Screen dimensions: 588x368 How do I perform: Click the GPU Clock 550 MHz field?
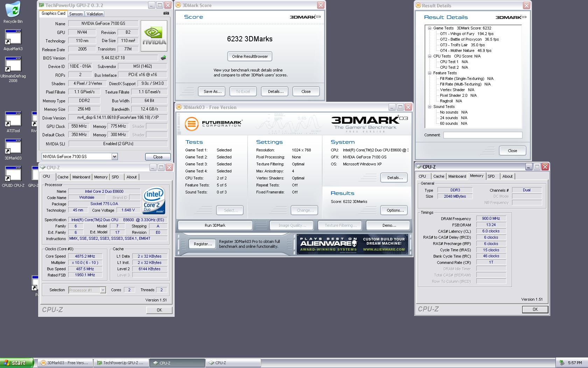click(79, 126)
